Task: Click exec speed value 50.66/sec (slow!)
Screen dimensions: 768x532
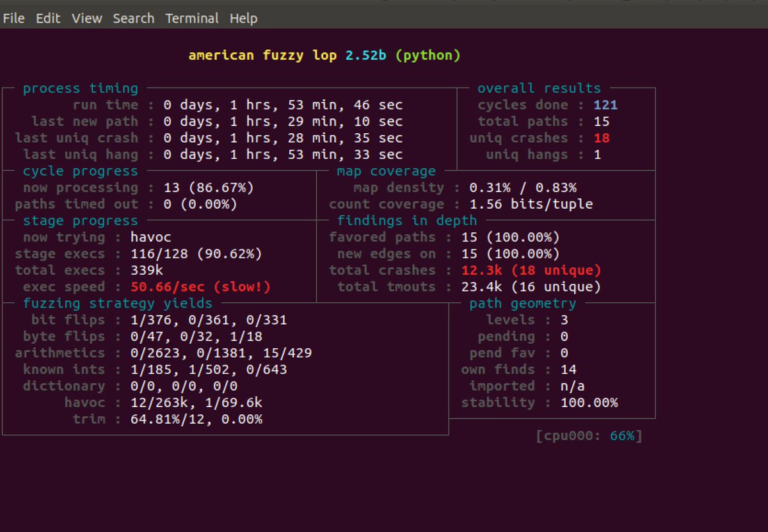Action: 200,287
